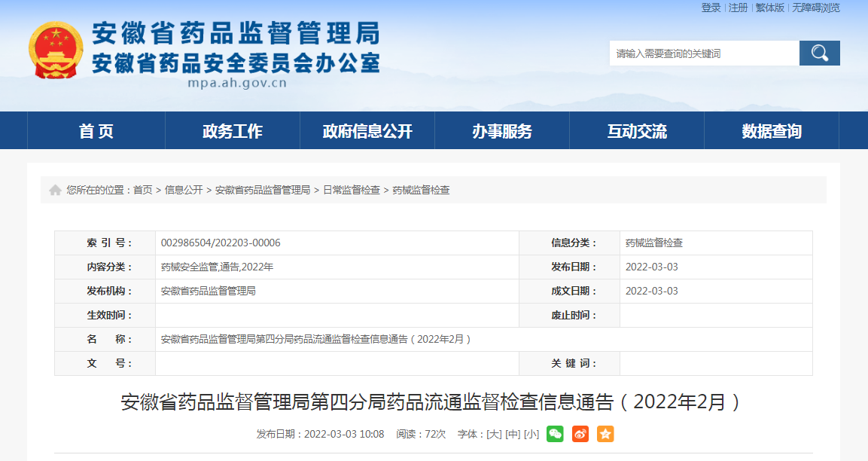
Task: Switch to 繁体版 version
Action: (770, 8)
